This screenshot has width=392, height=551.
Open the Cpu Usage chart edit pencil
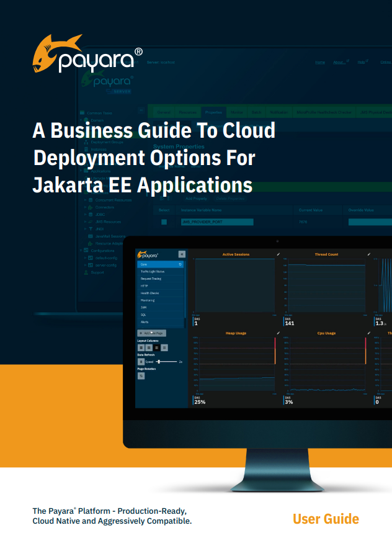(x=368, y=333)
